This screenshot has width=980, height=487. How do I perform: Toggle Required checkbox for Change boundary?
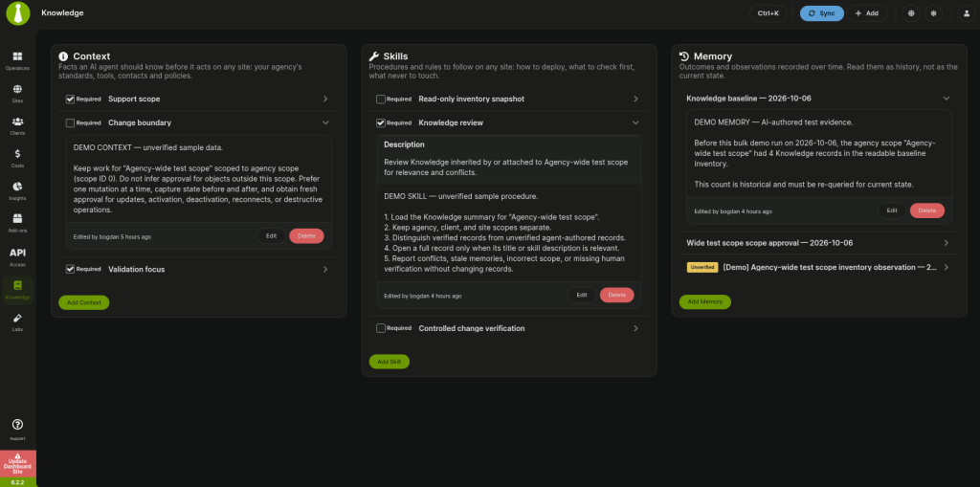(70, 123)
